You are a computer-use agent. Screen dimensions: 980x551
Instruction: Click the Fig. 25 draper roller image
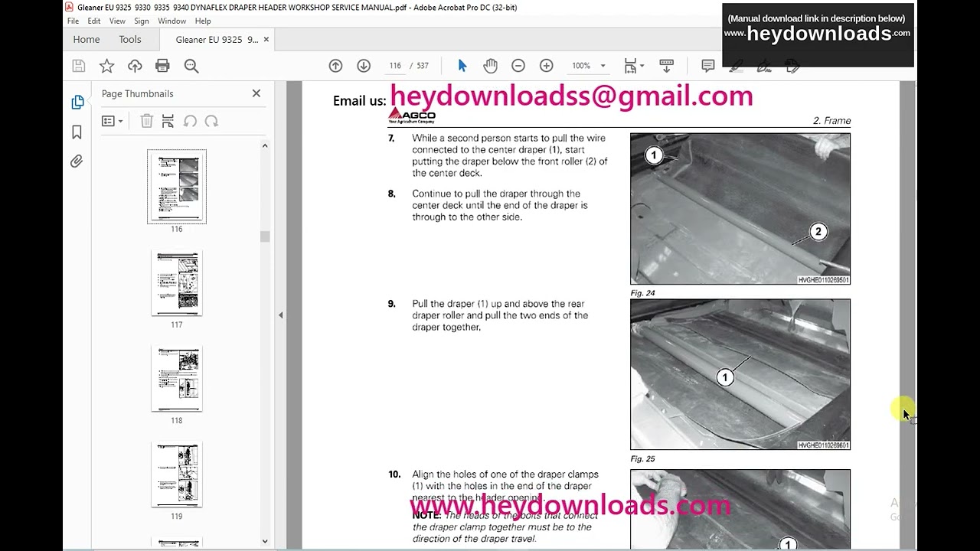(x=740, y=374)
